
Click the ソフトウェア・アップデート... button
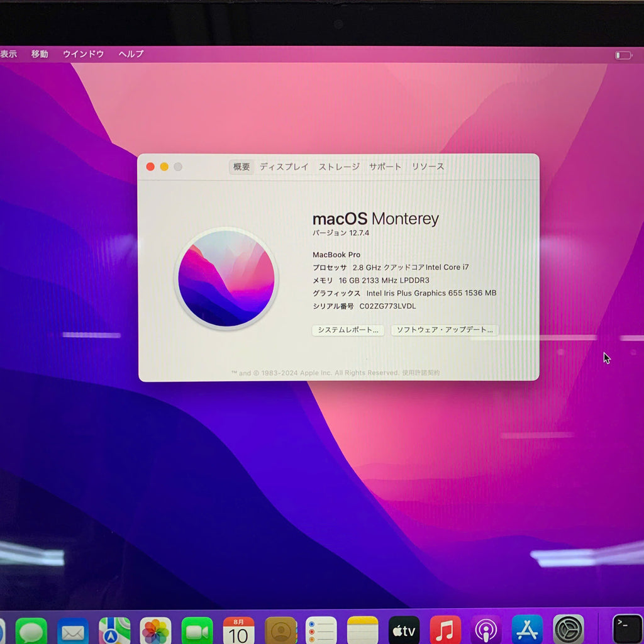click(x=445, y=330)
